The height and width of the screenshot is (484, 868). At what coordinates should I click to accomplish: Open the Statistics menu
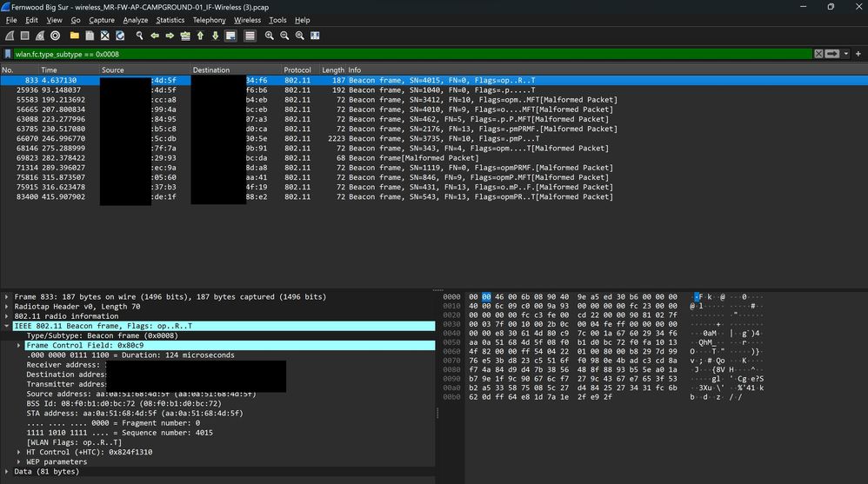tap(170, 20)
